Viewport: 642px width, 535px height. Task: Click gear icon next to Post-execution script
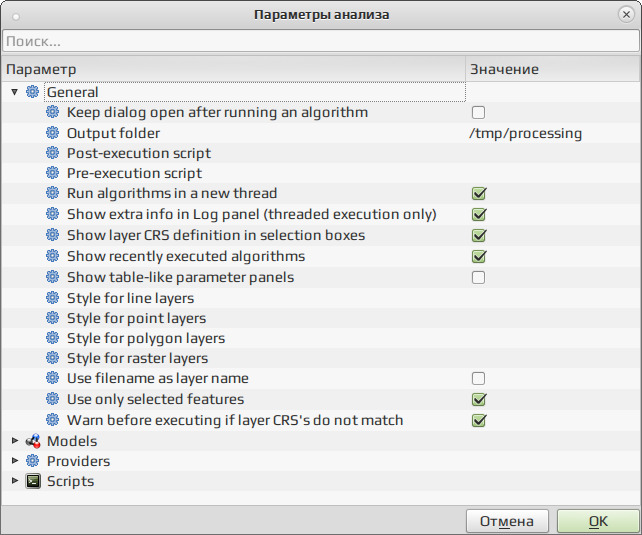pyautogui.click(x=52, y=153)
